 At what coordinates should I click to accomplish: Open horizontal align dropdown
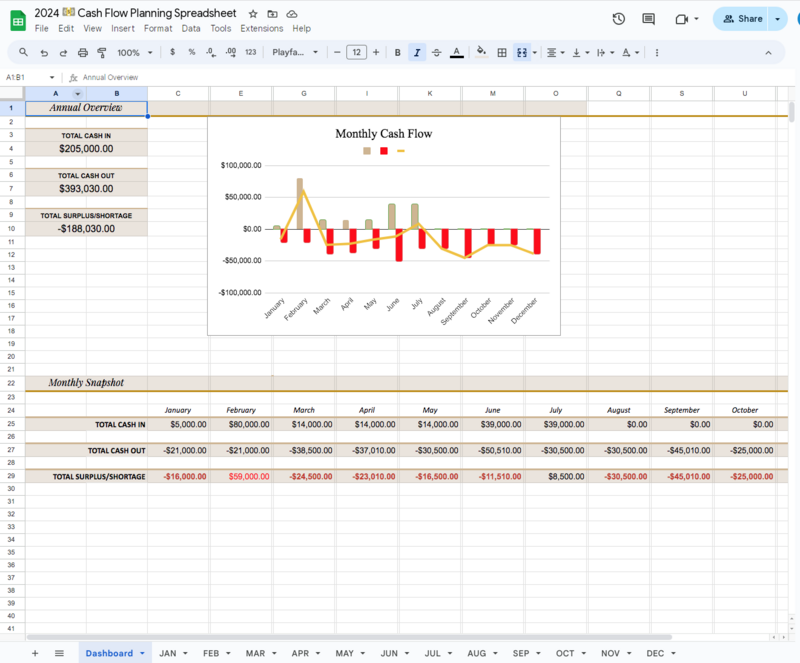555,53
